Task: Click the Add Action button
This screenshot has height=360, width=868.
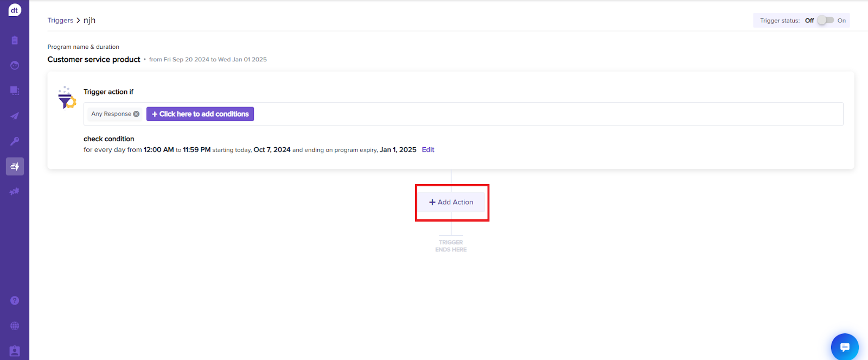Action: pos(451,202)
